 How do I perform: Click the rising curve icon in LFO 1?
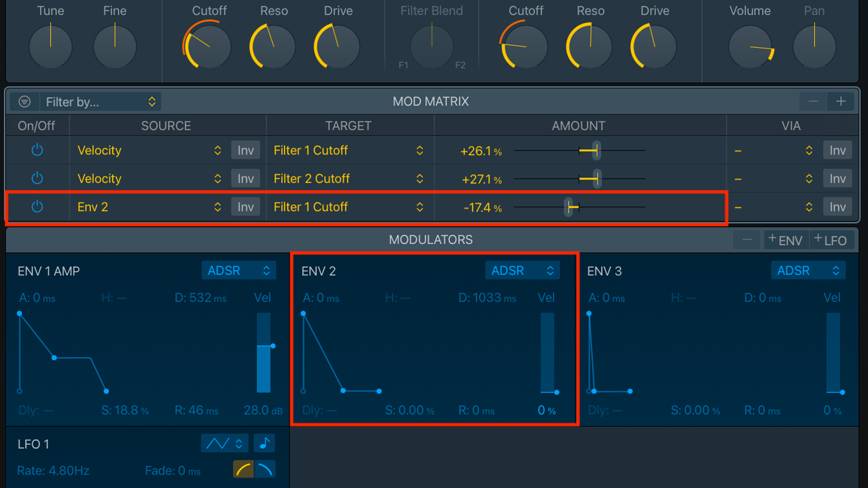click(243, 469)
